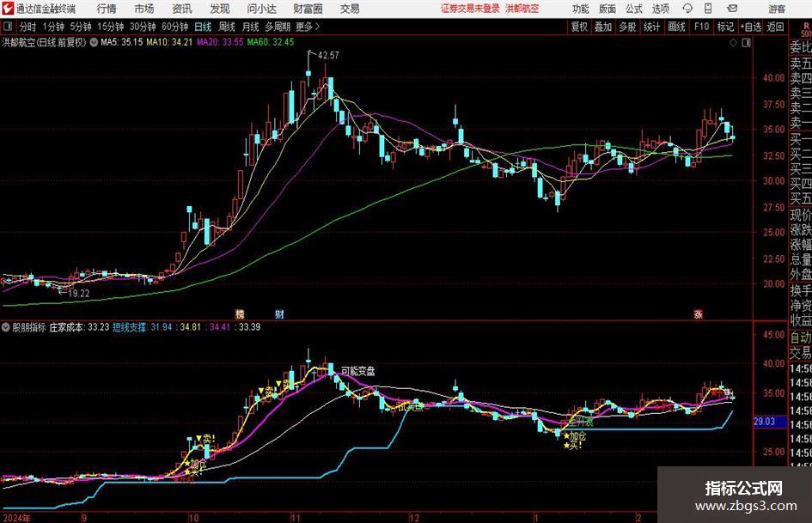
Task: Click the R 500 indicator at top right
Action: (806, 30)
